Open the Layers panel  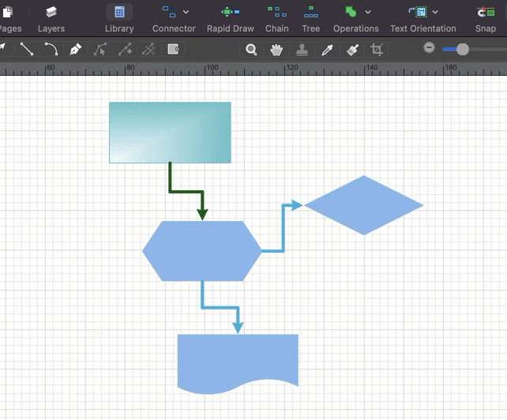tap(51, 20)
